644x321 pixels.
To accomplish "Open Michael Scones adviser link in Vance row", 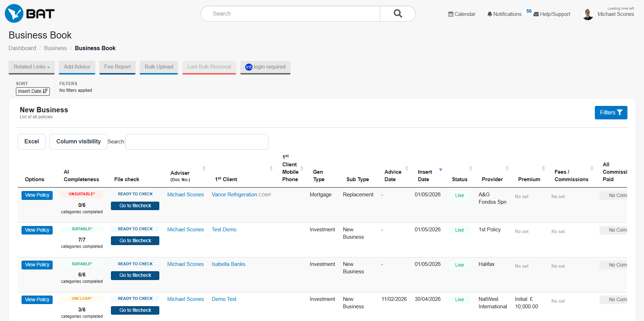I will coord(185,195).
